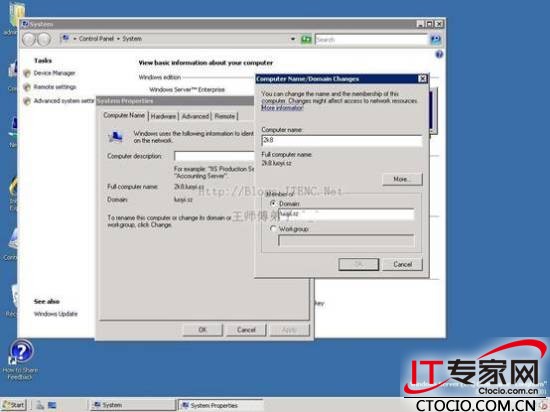Click the Remote settings shield icon
550x412 pixels.
click(27, 87)
